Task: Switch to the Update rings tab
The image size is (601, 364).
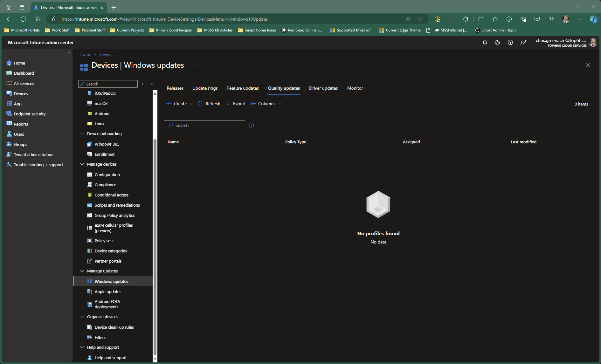Action: coord(205,88)
